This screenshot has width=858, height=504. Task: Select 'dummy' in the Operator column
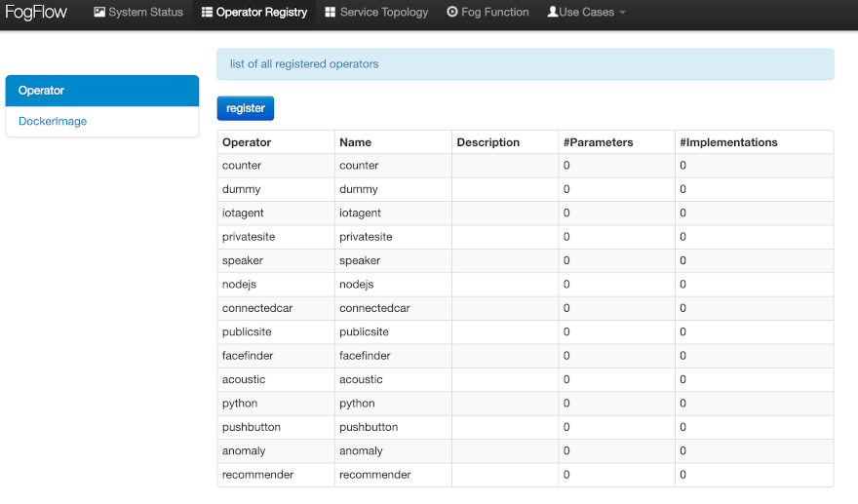click(242, 189)
